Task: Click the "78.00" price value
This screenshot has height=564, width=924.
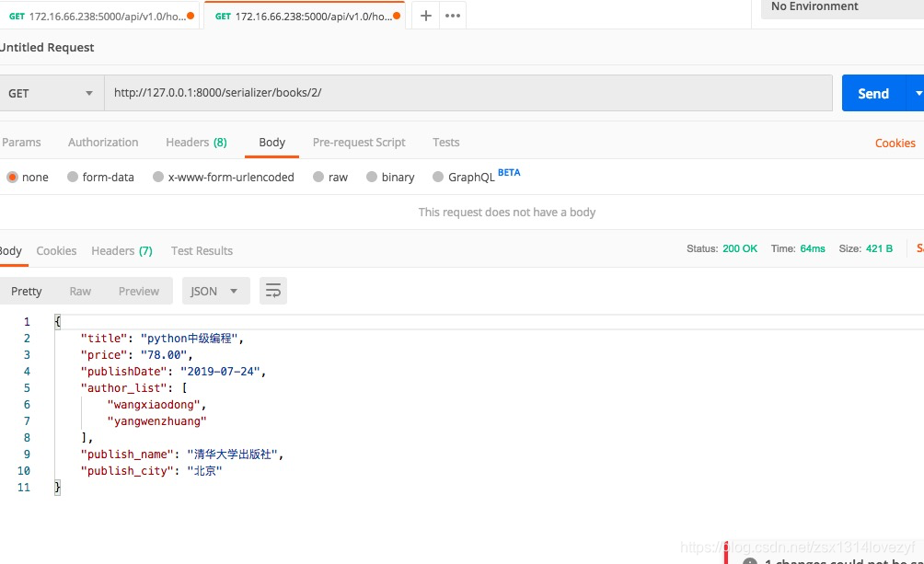Action: click(164, 355)
